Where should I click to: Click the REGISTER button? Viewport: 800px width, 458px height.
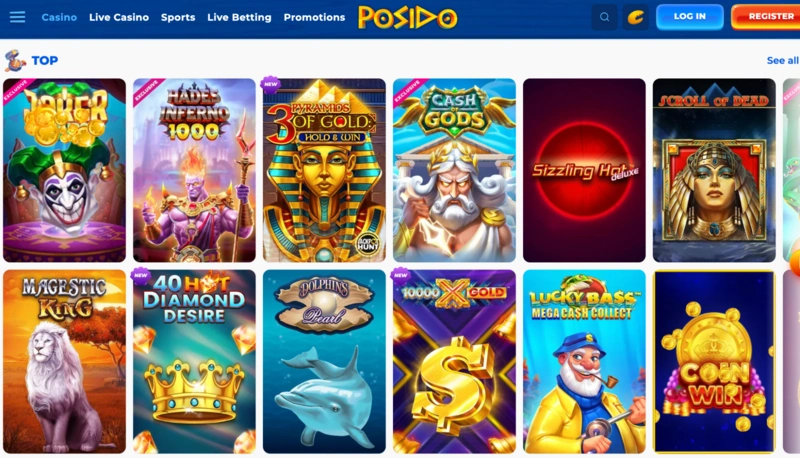pos(767,17)
